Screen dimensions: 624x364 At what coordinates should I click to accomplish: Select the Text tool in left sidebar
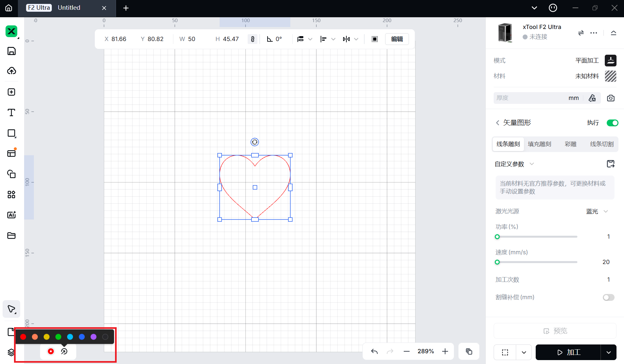[x=11, y=113]
